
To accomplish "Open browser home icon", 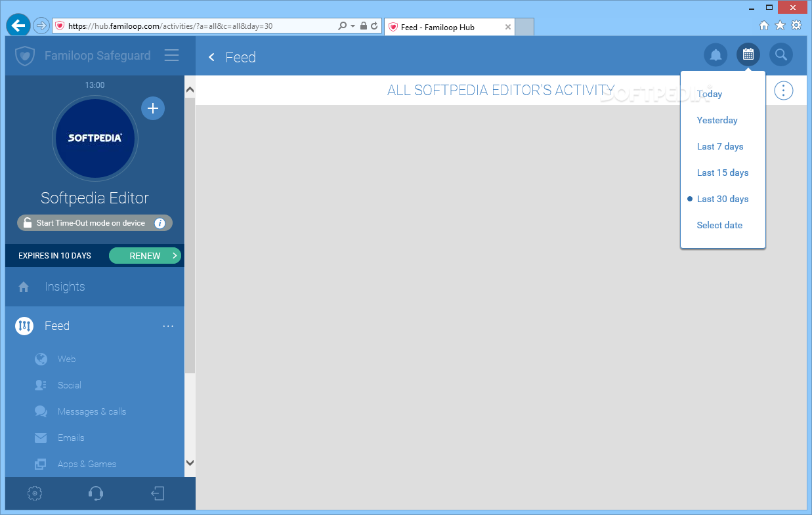I will pos(764,26).
